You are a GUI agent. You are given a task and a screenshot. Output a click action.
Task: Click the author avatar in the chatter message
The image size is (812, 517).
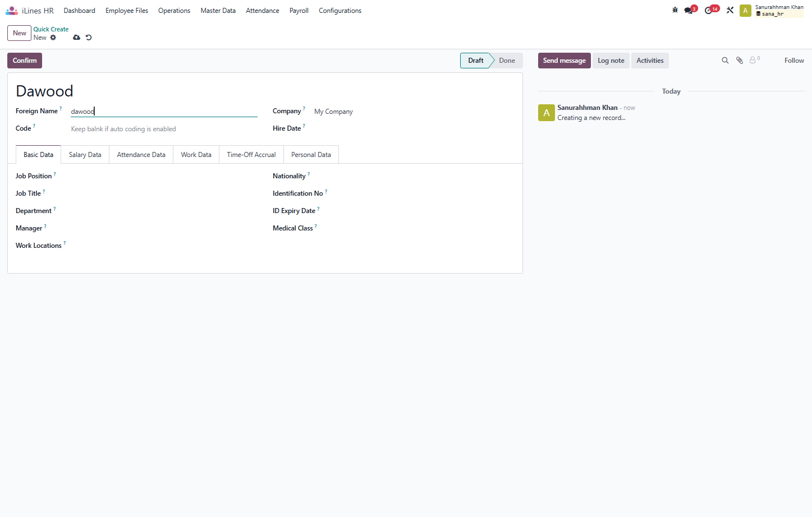tap(547, 113)
